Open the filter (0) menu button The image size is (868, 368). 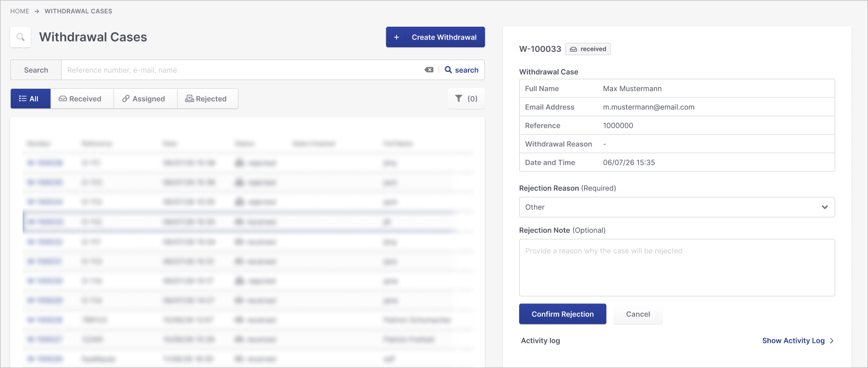click(466, 99)
